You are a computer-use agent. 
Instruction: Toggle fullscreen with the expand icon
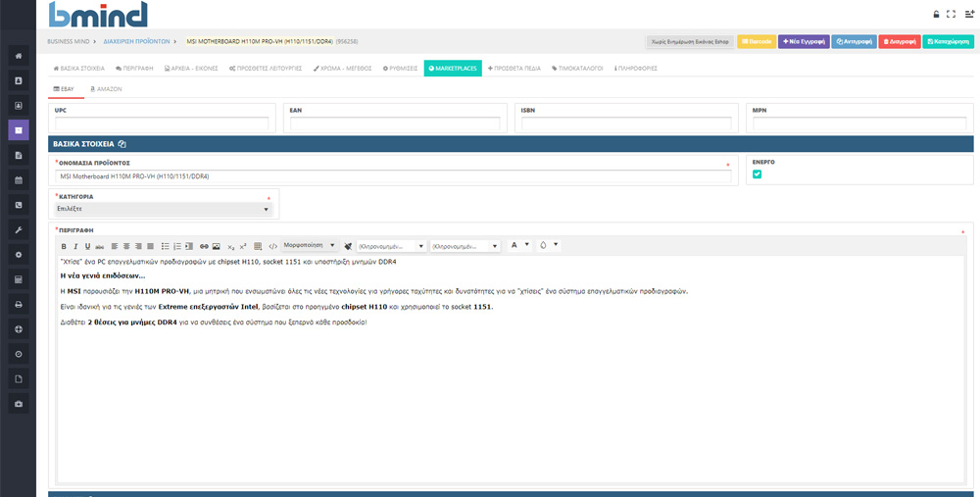952,14
